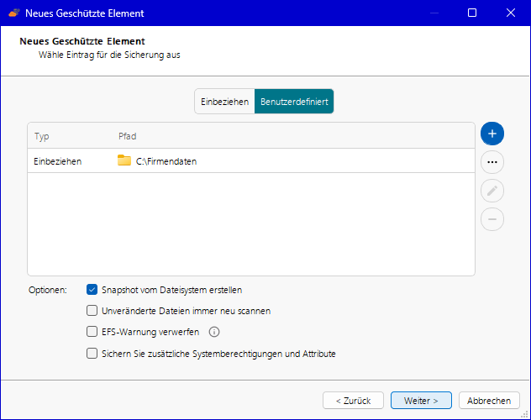531x420 pixels.
Task: Uncheck Snapshot vom Dateisystem erstellen
Action: pyautogui.click(x=92, y=290)
